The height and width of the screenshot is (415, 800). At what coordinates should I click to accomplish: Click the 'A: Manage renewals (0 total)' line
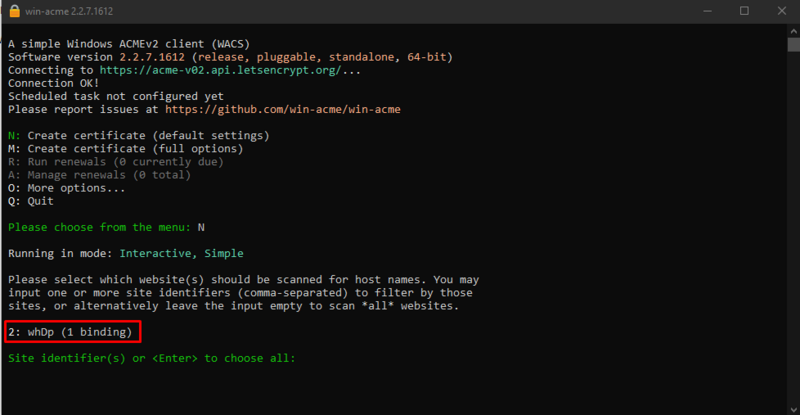(99, 175)
